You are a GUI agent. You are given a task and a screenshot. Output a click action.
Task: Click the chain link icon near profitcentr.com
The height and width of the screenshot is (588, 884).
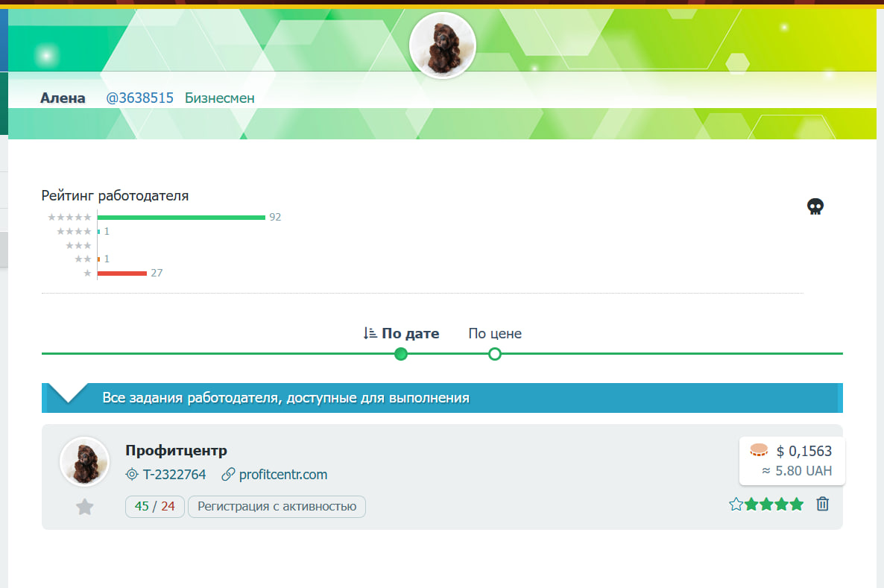tap(228, 475)
